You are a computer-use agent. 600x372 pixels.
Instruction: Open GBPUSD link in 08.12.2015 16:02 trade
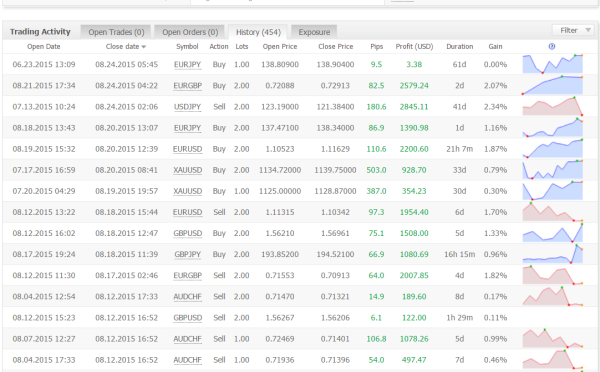point(187,233)
